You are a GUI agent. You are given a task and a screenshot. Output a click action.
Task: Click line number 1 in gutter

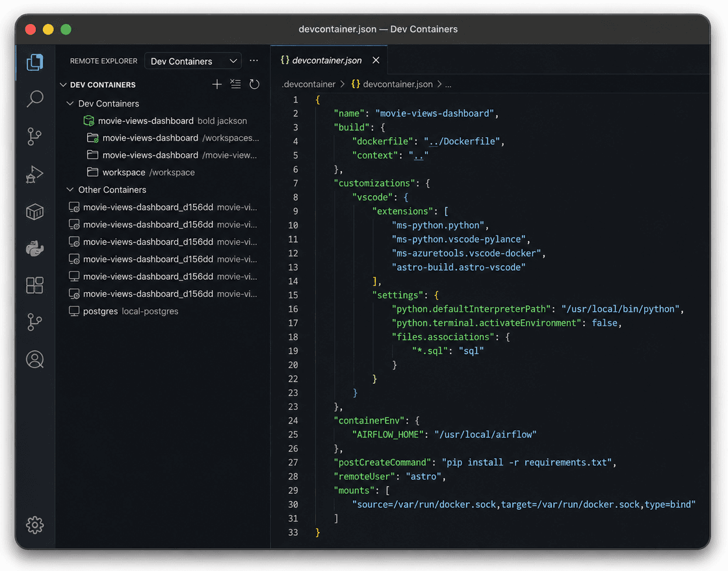pos(295,100)
